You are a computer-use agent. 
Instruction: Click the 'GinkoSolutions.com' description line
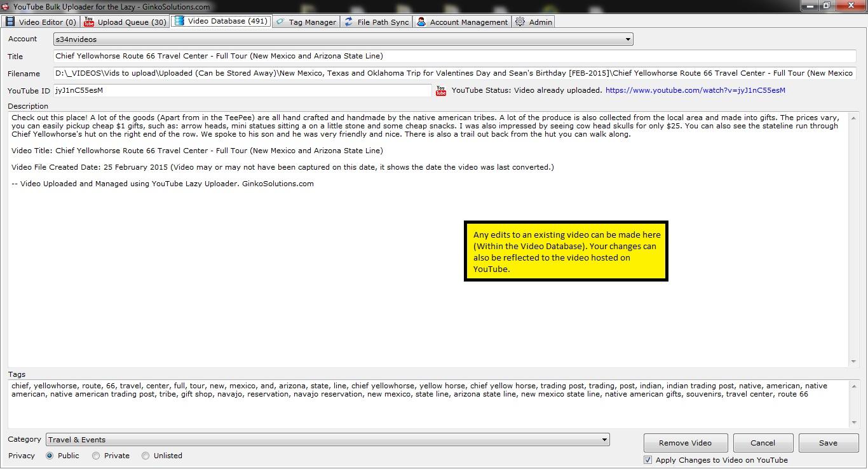[x=163, y=184]
